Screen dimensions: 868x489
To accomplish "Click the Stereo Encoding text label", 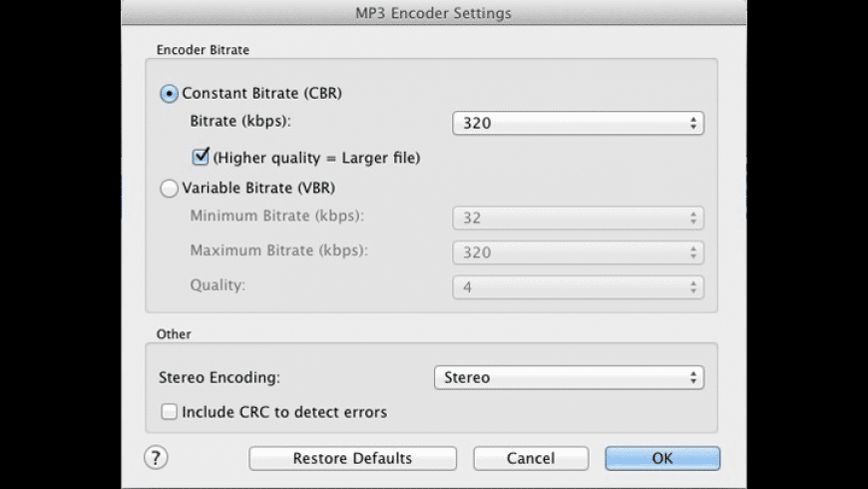I will point(220,378).
